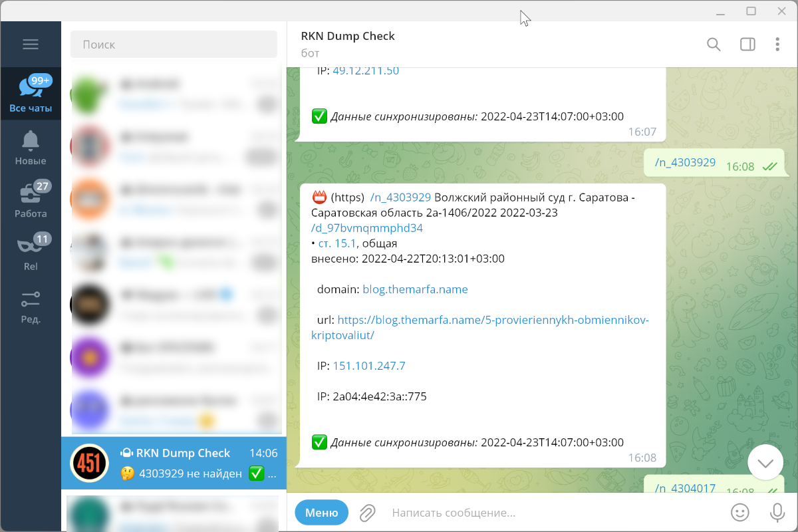Image resolution: width=798 pixels, height=532 pixels.
Task: Click the Меню bot menu button
Action: 322,513
